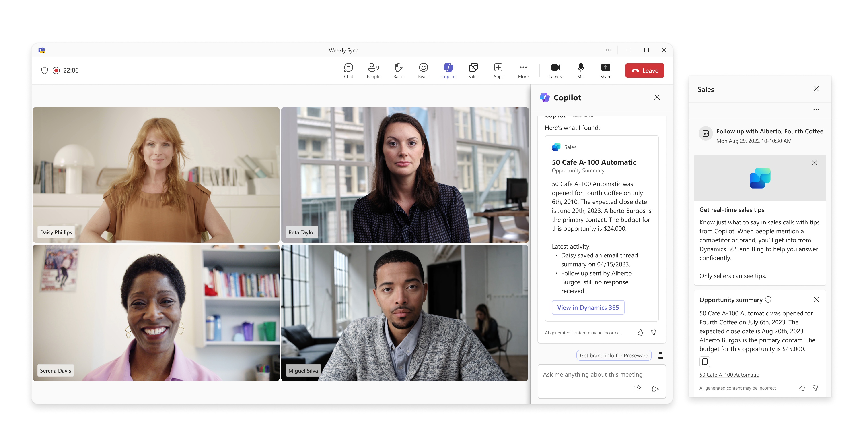
Task: Click the Follow up with Alberto meeting title
Action: tap(769, 132)
